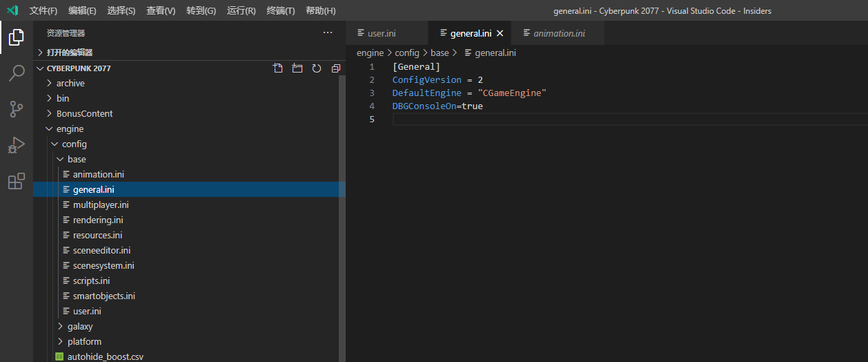The image size is (868, 362).
Task: Expand the galaxy folder
Action: pos(79,327)
